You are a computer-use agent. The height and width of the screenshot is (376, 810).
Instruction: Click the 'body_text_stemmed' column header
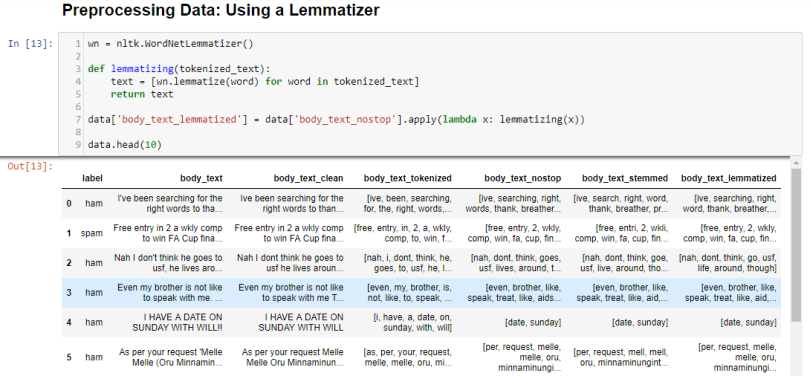tap(625, 178)
